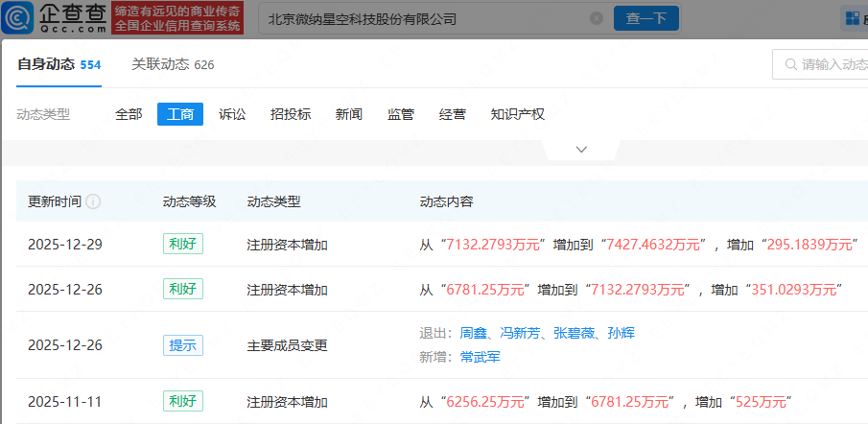This screenshot has height=424, width=868.
Task: Click the Qcc.com logo icon
Action: pyautogui.click(x=19, y=17)
